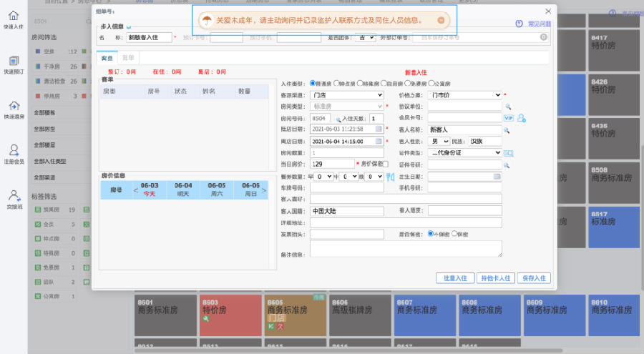The image size is (644, 354).
Task: Click the 保存入住 button
Action: click(x=534, y=278)
